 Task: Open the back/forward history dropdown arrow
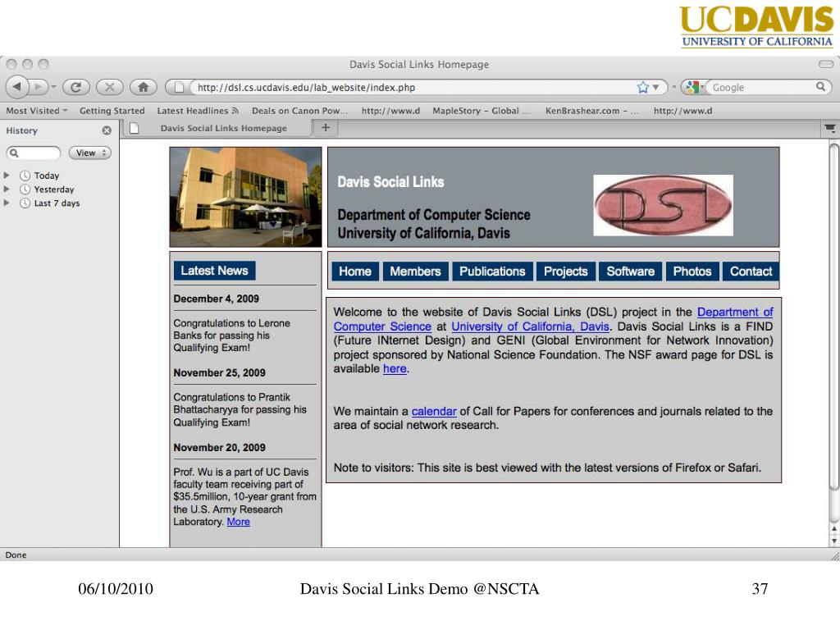pyautogui.click(x=53, y=87)
